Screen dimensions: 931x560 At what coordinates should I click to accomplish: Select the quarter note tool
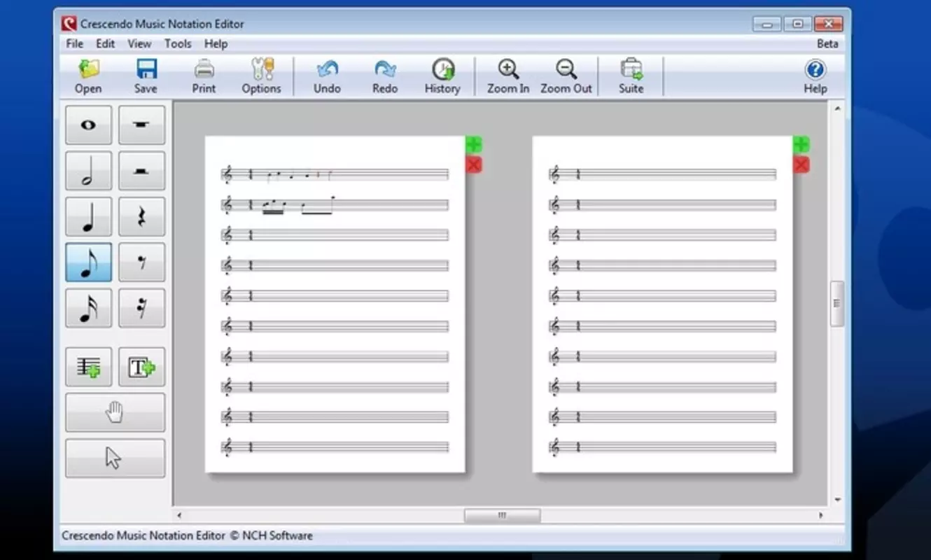[x=88, y=217]
